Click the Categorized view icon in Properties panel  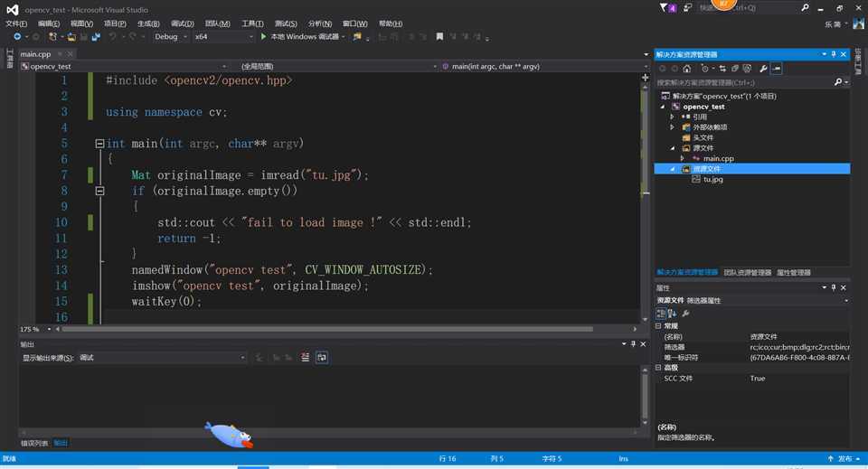[x=661, y=314]
